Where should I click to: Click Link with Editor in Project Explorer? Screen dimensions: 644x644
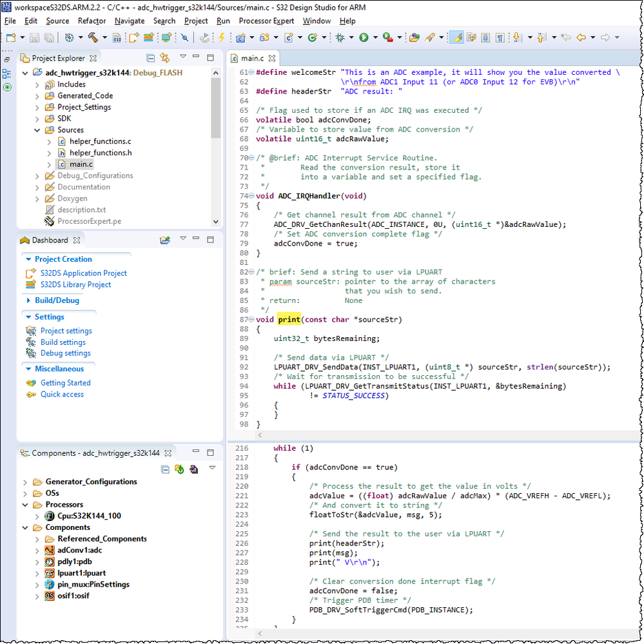(164, 58)
